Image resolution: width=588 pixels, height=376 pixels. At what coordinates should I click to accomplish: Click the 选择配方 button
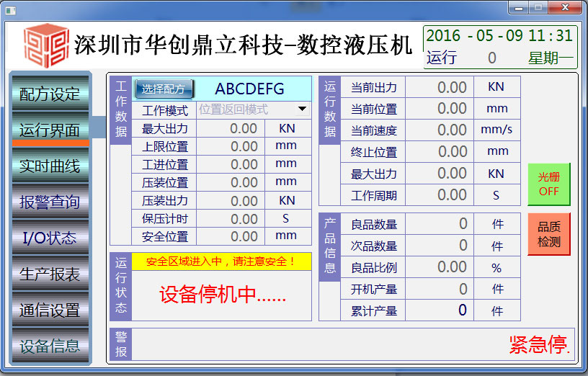164,89
